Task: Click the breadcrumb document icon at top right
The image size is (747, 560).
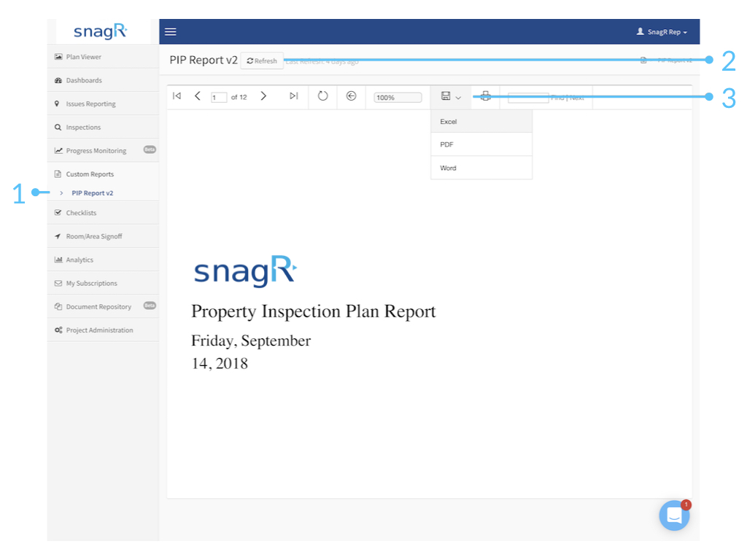Action: click(643, 60)
